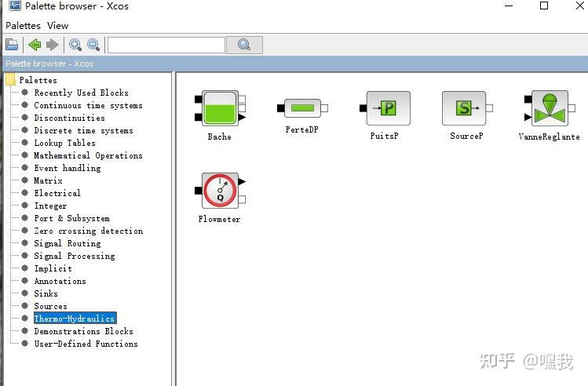588x386 pixels.
Task: Open the Sources palette category
Action: [50, 306]
